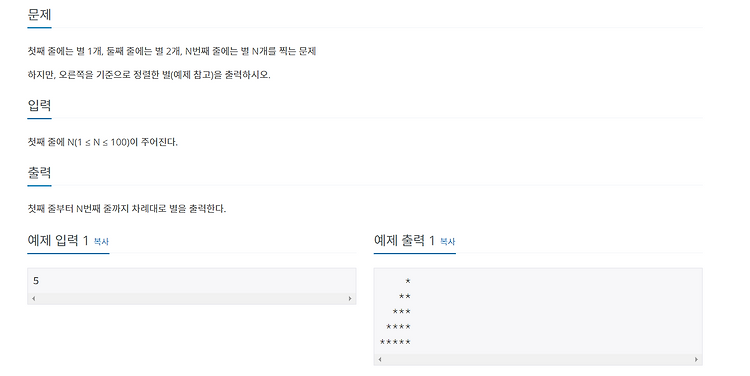Image resolution: width=750 pixels, height=376 pixels.
Task: Click left scroll arrow in sample output box
Action: click(x=380, y=359)
